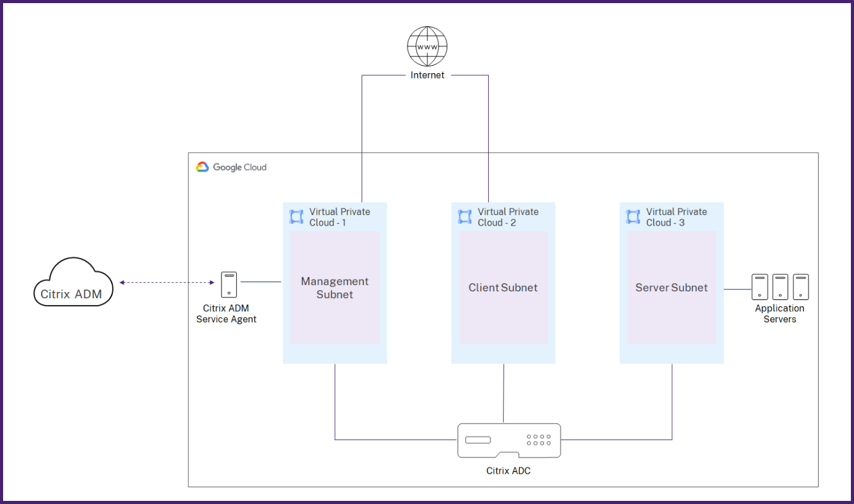Select the last Application Servers icon
The height and width of the screenshot is (504, 854).
click(x=801, y=287)
